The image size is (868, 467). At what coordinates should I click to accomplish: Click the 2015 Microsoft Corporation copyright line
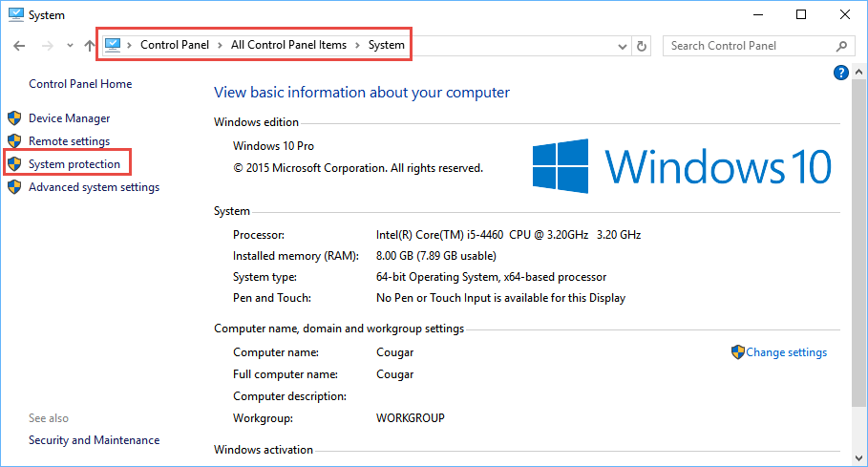pos(357,168)
